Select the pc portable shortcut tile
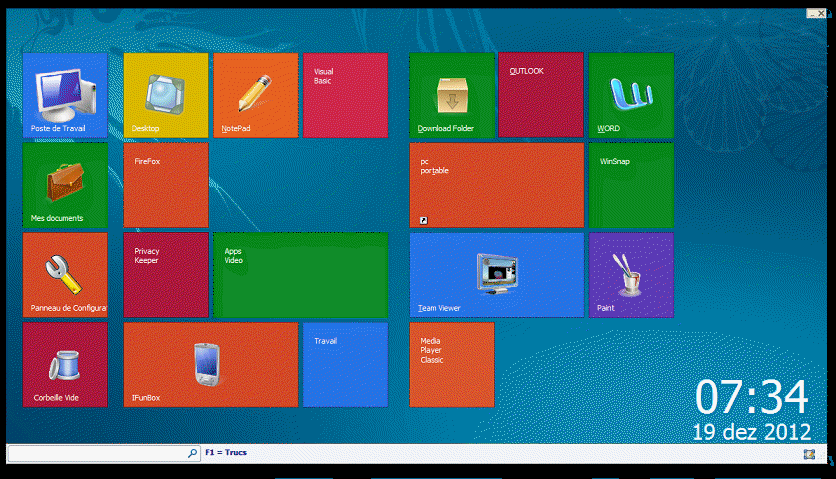This screenshot has height=479, width=836. 497,185
